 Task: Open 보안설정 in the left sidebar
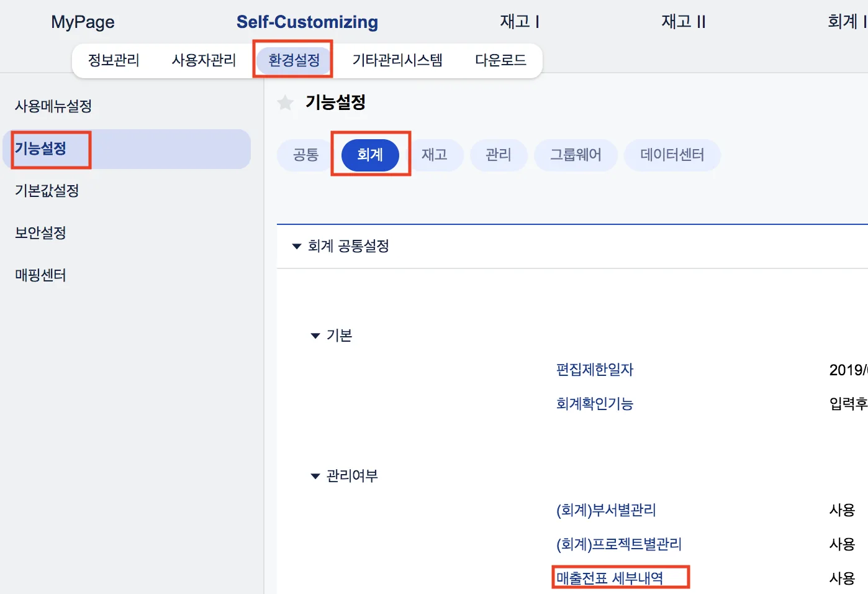click(x=40, y=233)
